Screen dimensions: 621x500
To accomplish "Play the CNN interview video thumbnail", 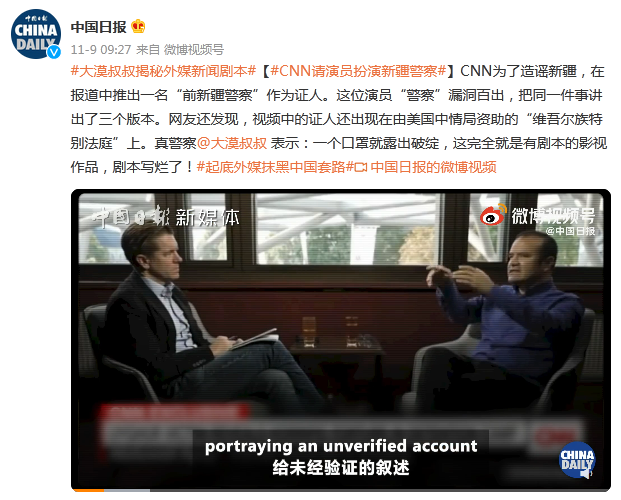I will [x=341, y=340].
